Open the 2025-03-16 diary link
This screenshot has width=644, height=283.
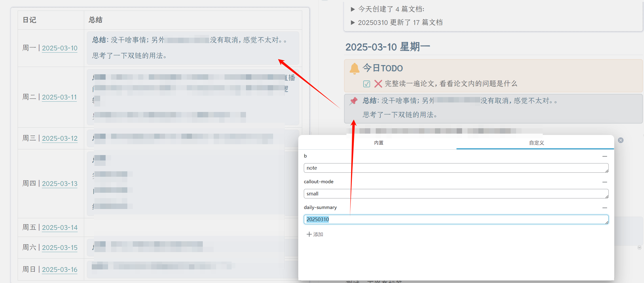click(x=60, y=269)
